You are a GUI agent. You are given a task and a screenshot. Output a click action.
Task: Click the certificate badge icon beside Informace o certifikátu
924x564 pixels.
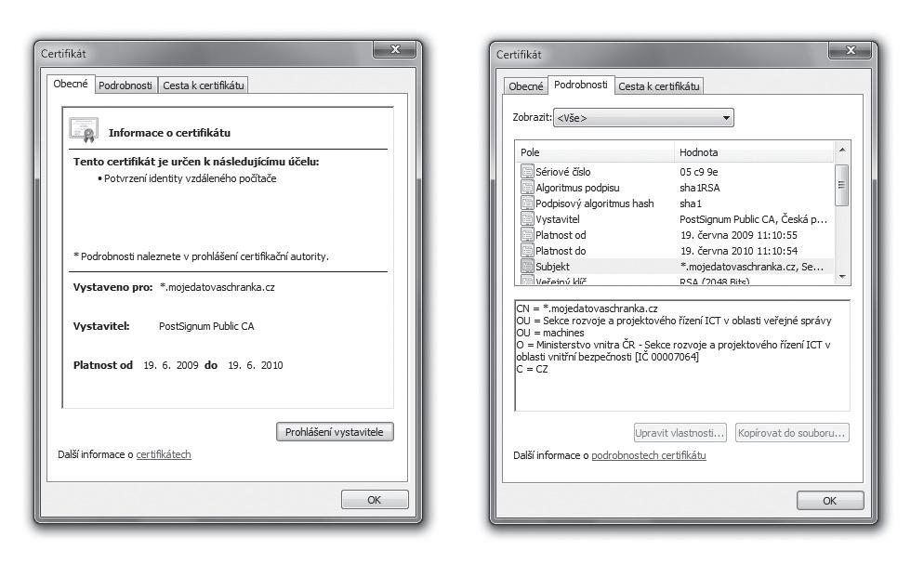(x=84, y=130)
